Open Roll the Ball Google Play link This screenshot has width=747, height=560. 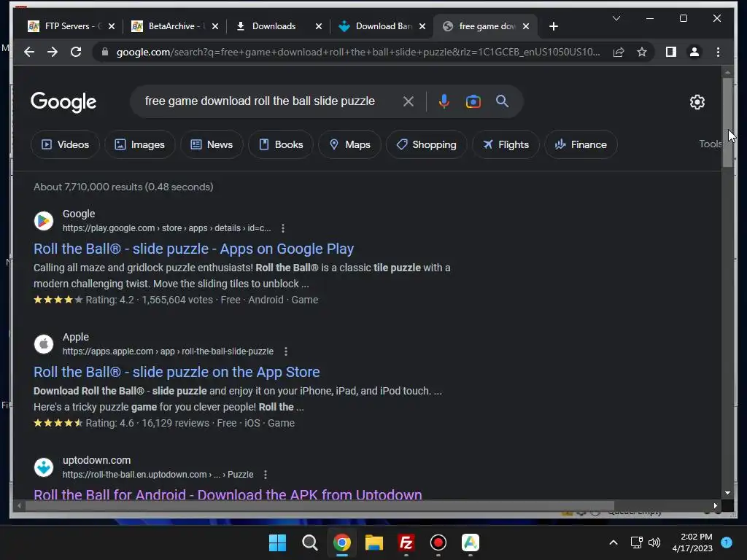[193, 249]
